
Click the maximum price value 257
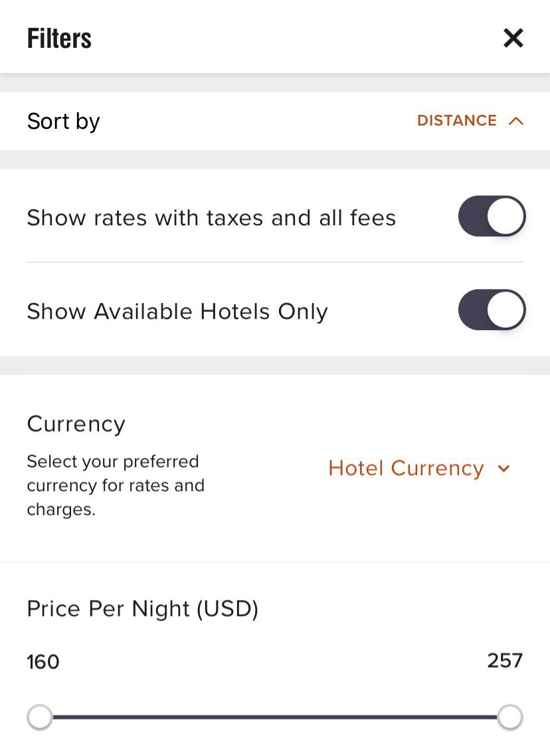(505, 660)
